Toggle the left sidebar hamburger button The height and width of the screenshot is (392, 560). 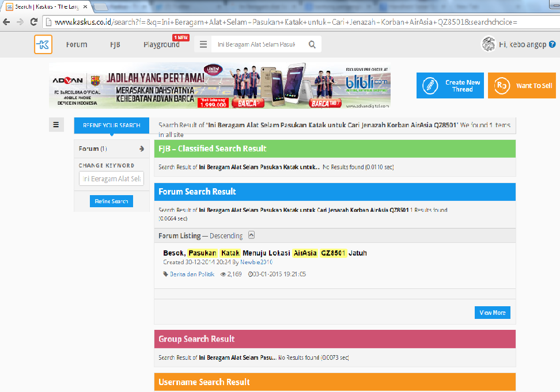[x=56, y=124]
